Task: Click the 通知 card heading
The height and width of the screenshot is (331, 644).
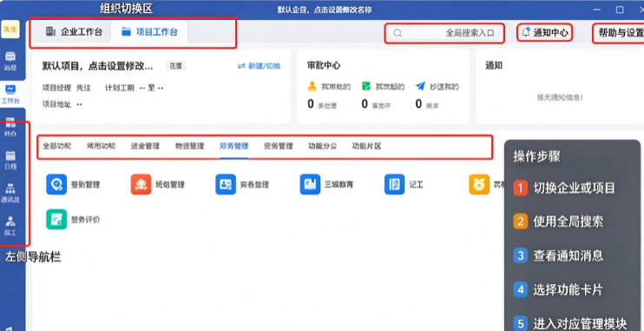Action: [x=494, y=65]
